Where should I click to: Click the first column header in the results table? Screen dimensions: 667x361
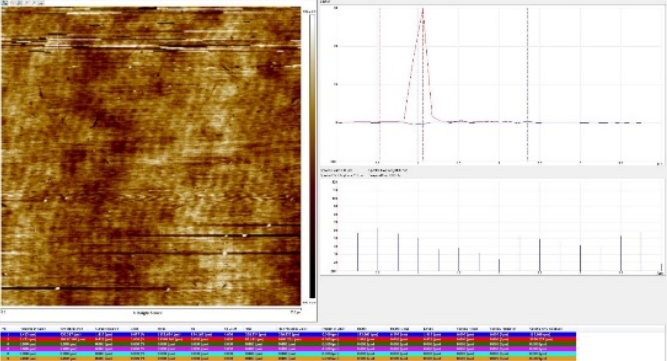tap(4, 329)
